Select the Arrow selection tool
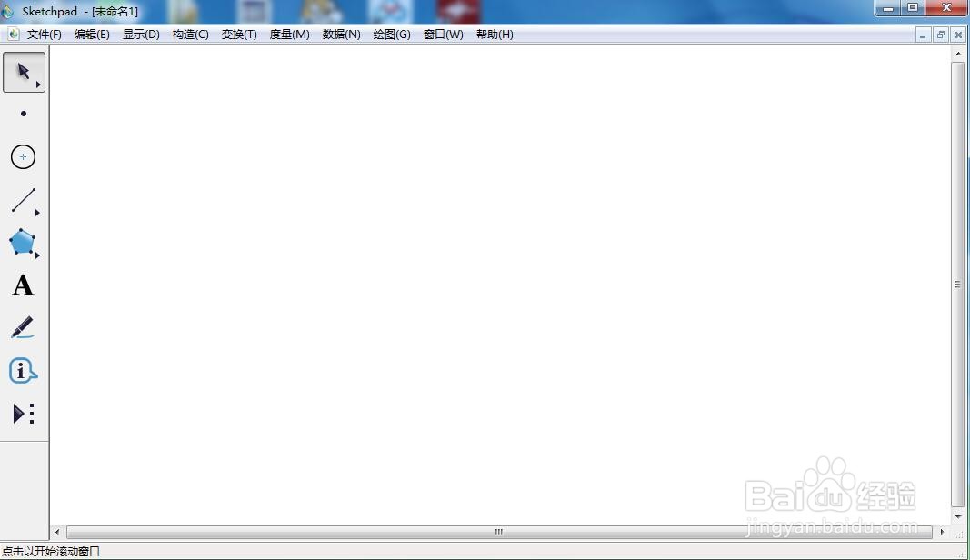 (23, 72)
